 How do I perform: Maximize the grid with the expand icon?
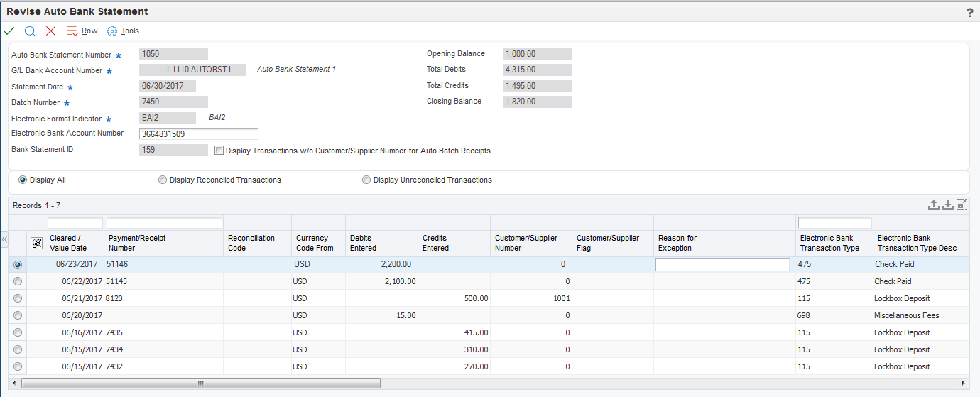962,205
